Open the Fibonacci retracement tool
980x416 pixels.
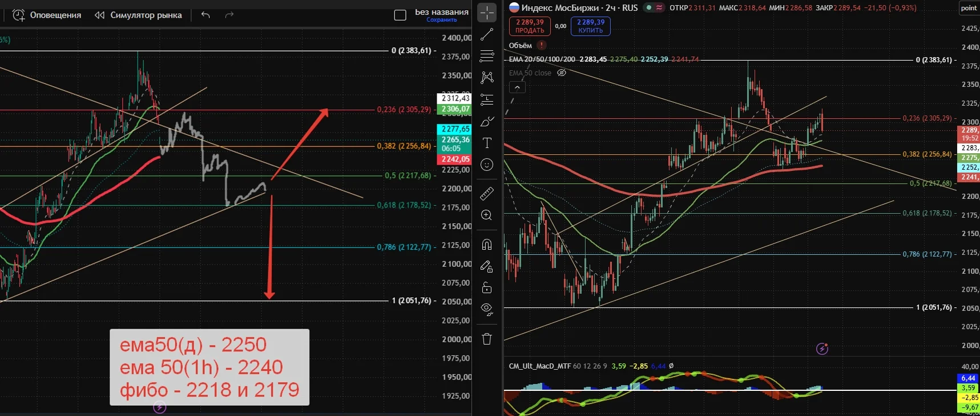click(487, 55)
